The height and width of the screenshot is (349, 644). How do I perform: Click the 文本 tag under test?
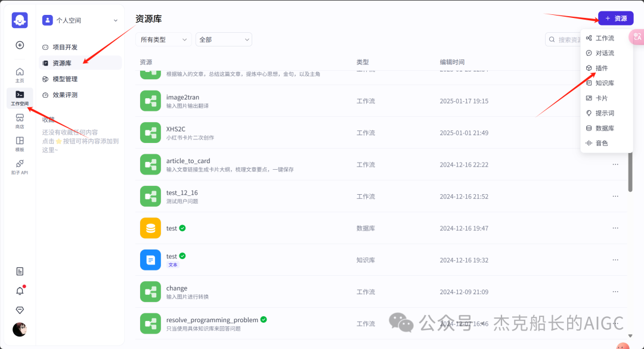click(x=173, y=265)
